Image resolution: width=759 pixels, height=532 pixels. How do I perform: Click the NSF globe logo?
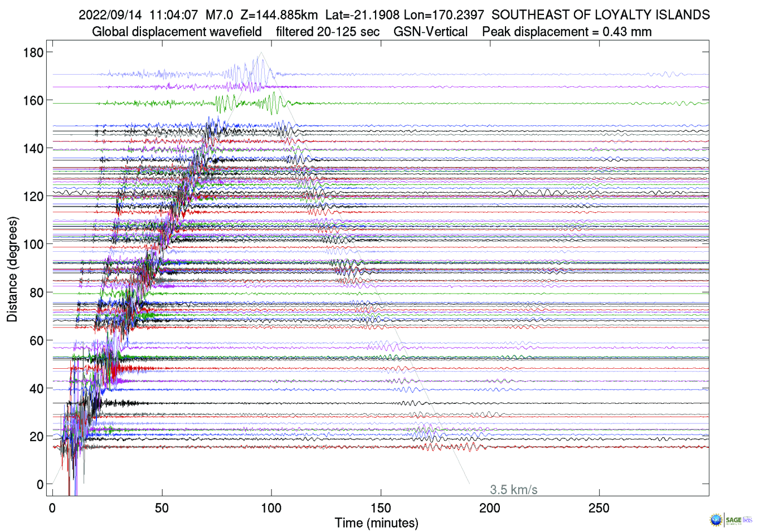click(x=716, y=520)
